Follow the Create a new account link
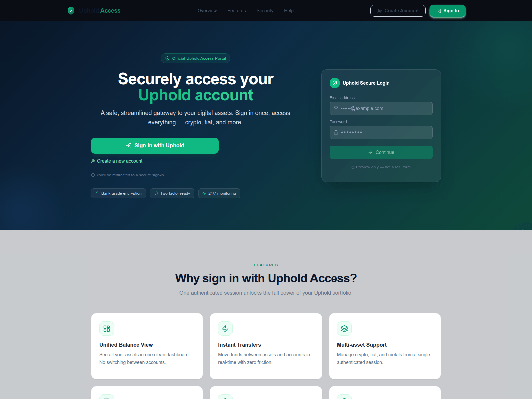The width and height of the screenshot is (532, 399). 117,161
